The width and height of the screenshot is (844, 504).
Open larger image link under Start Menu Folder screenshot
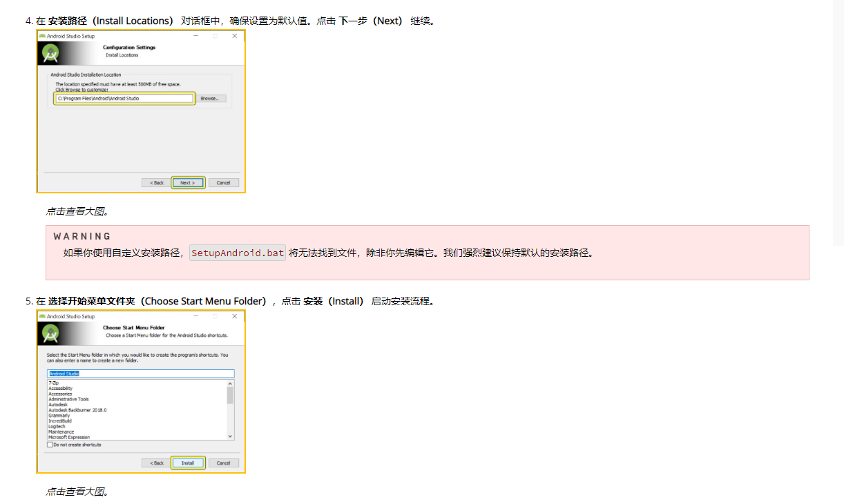(77, 492)
